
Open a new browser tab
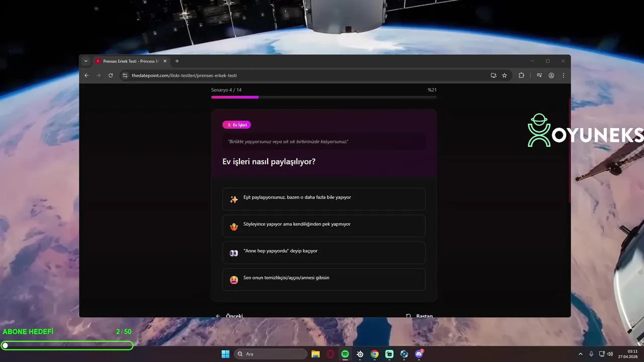pos(177,61)
